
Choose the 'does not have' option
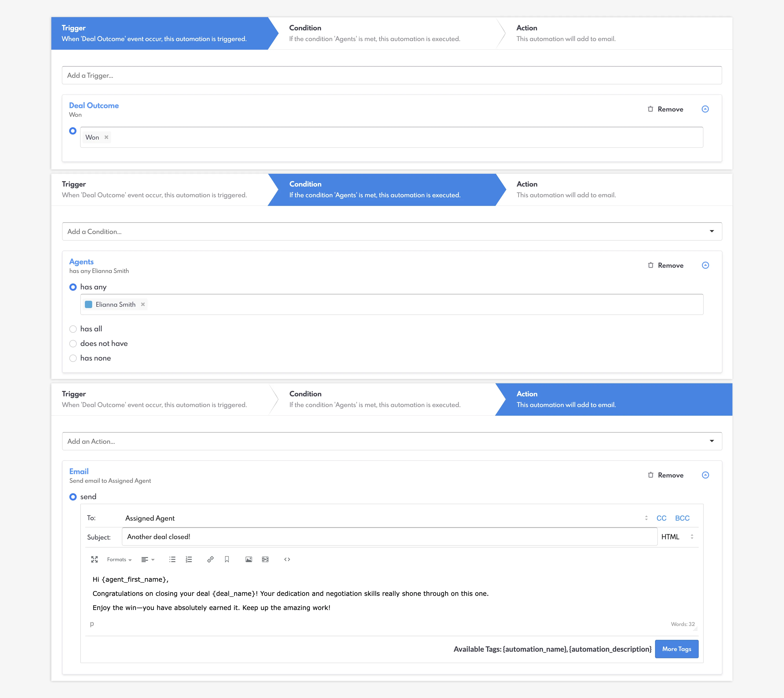(73, 344)
